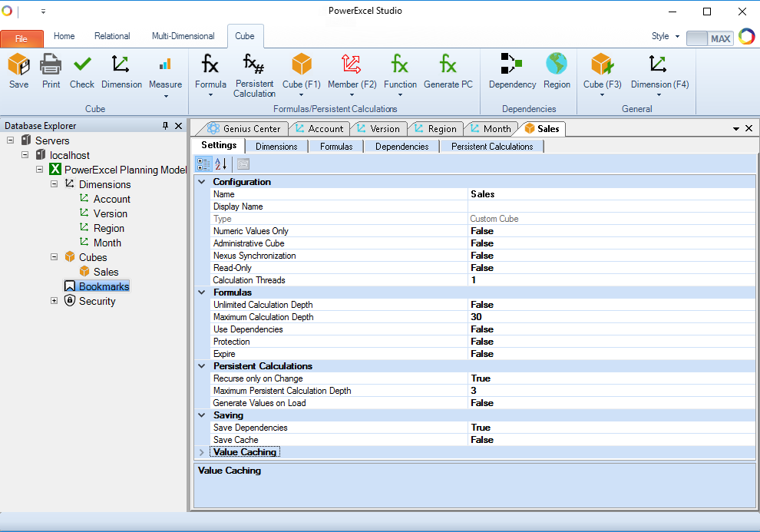Image resolution: width=760 pixels, height=532 pixels.
Task: Switch property grid to categorized view
Action: (x=203, y=164)
